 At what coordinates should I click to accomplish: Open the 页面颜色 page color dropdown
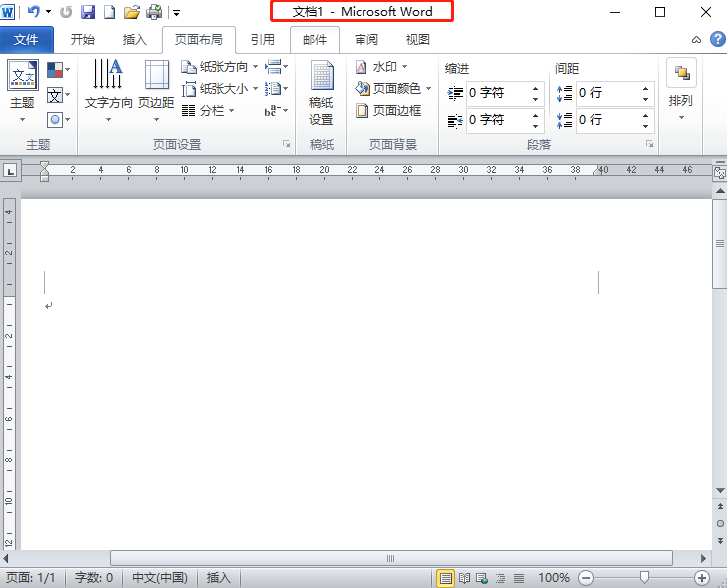[x=393, y=88]
